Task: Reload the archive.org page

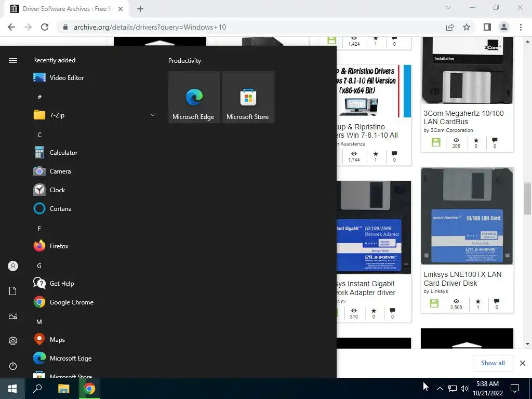Action: coord(45,27)
